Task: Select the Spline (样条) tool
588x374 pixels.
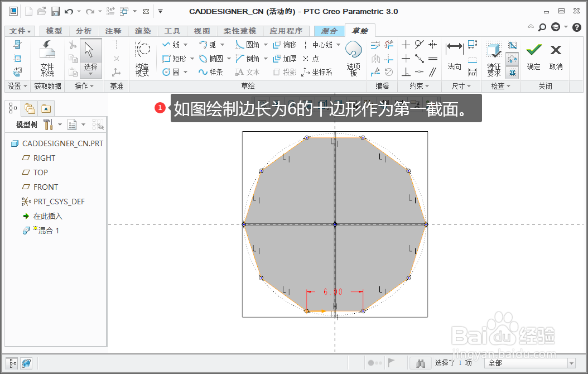Action: coord(211,72)
